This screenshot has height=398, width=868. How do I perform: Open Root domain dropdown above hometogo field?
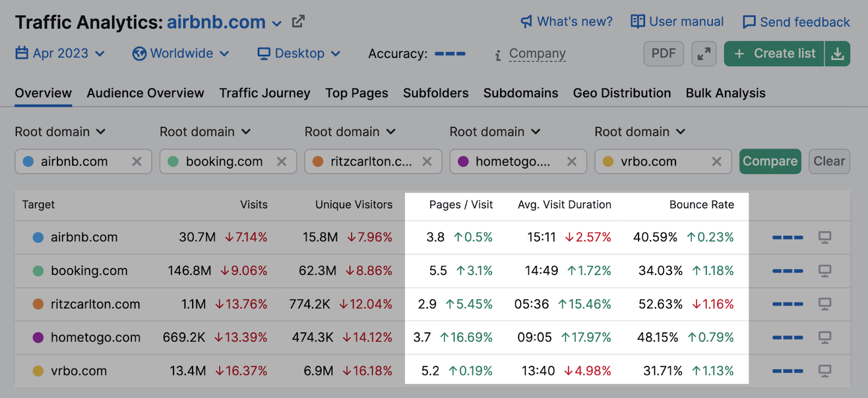[x=495, y=132]
